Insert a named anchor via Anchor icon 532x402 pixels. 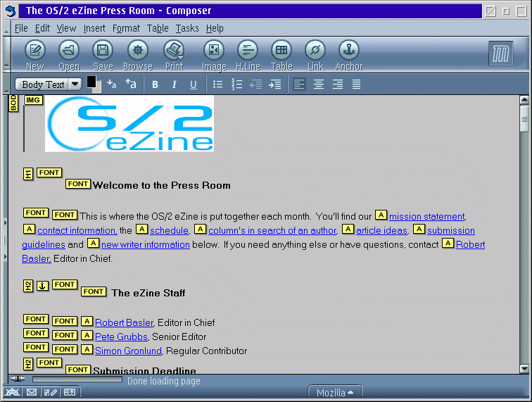(349, 55)
